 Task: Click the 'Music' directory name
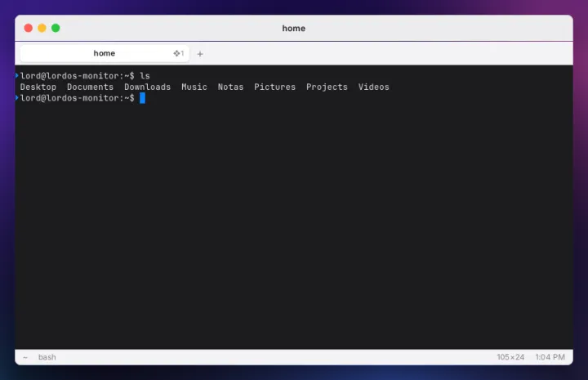coord(194,87)
